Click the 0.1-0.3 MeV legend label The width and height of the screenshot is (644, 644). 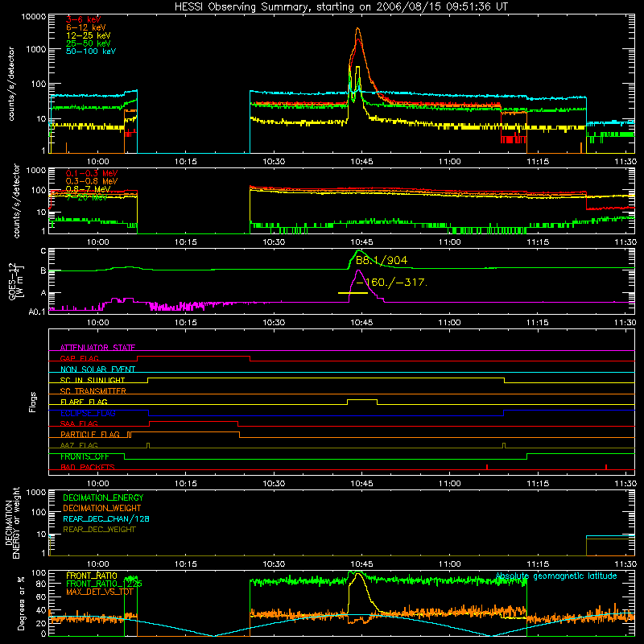tap(92, 173)
